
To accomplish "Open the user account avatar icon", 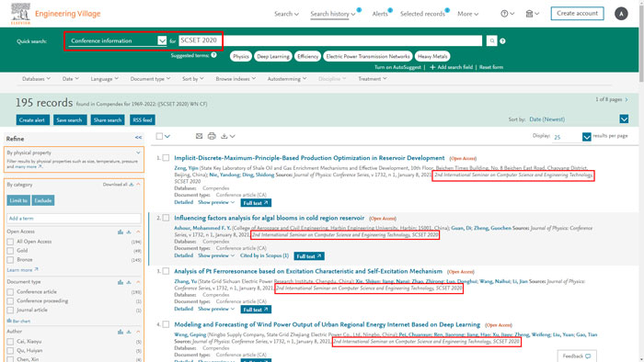I will [x=621, y=14].
